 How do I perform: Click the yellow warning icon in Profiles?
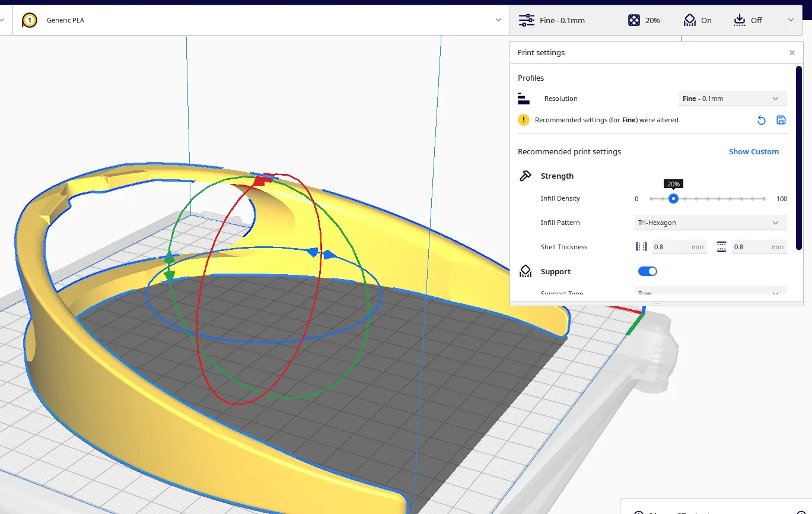pos(523,120)
